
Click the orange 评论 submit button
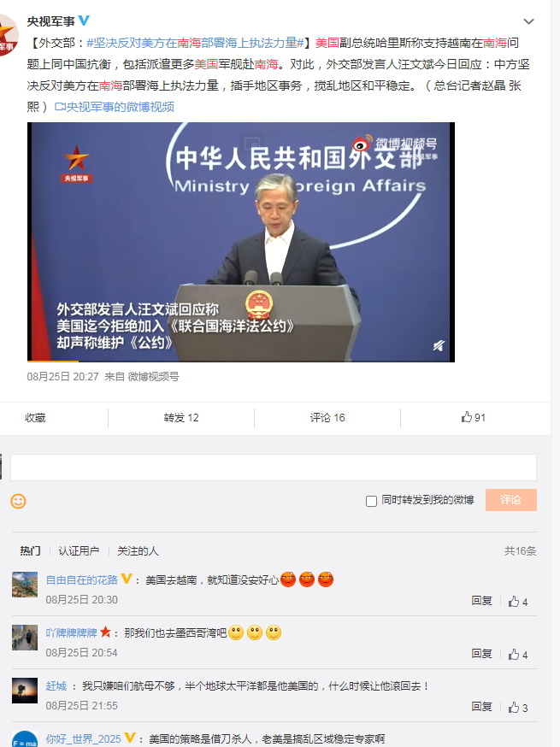pos(511,500)
